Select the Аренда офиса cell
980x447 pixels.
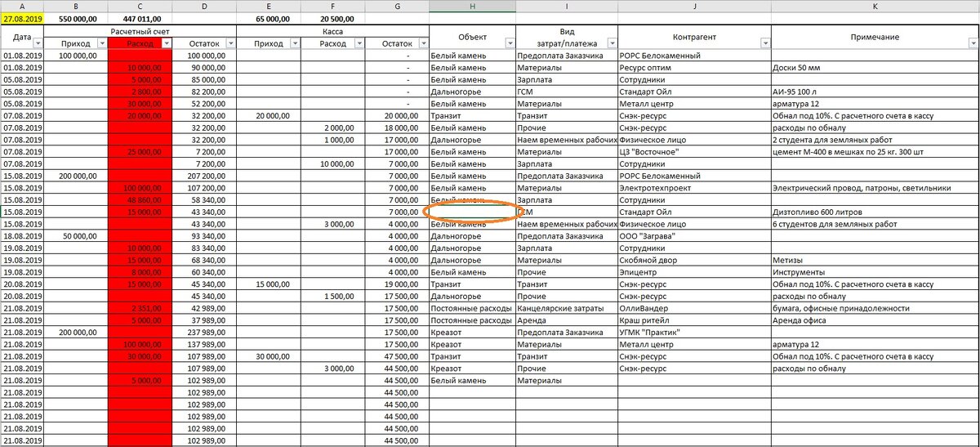pyautogui.click(x=875, y=320)
